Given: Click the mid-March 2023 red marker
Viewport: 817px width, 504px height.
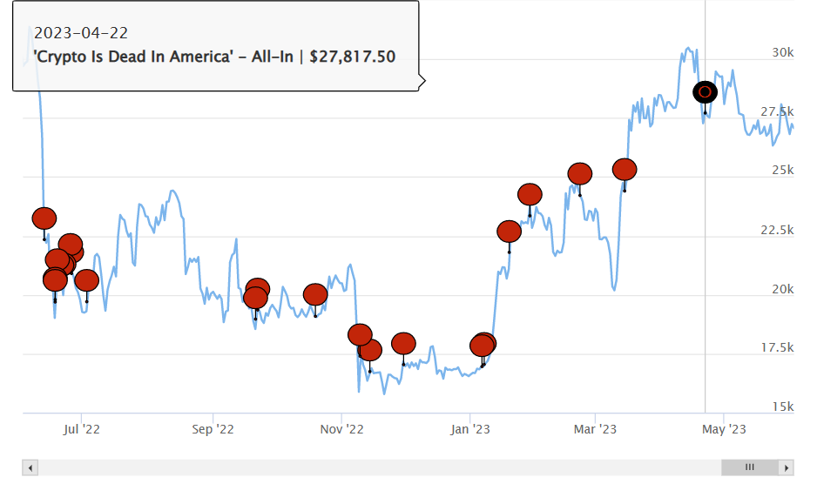Looking at the screenshot, I should coord(625,169).
